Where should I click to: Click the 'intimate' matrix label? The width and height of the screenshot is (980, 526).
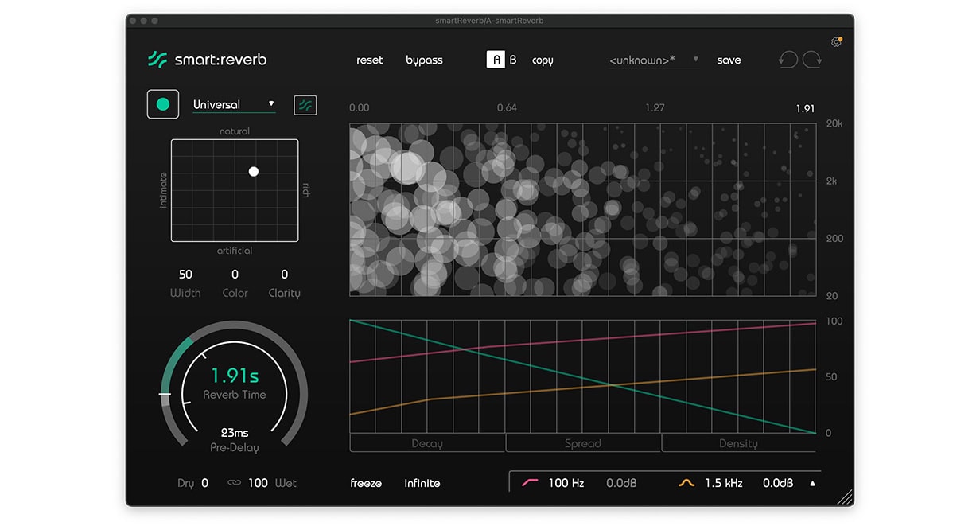pyautogui.click(x=164, y=190)
